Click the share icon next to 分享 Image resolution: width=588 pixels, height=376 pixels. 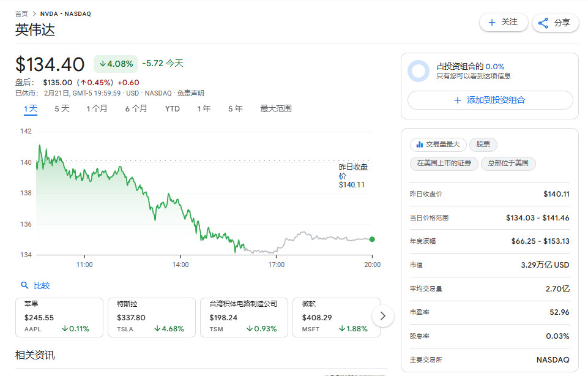(543, 23)
